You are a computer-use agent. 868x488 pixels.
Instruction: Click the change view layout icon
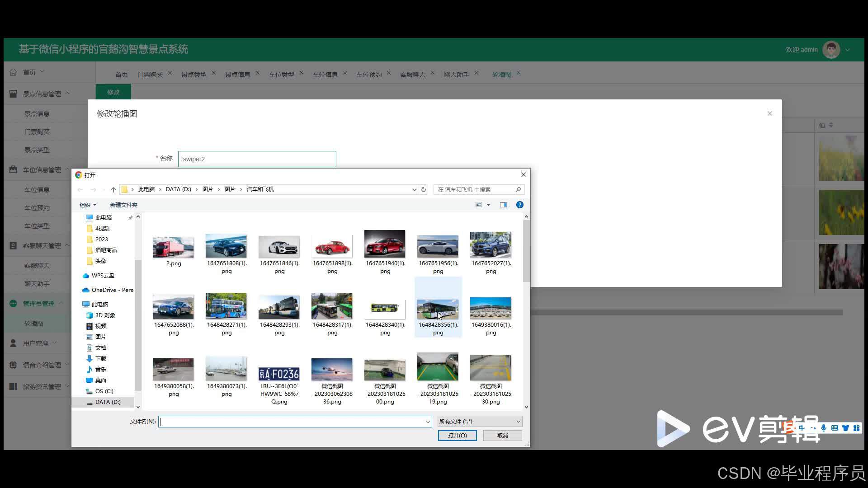[x=479, y=205]
